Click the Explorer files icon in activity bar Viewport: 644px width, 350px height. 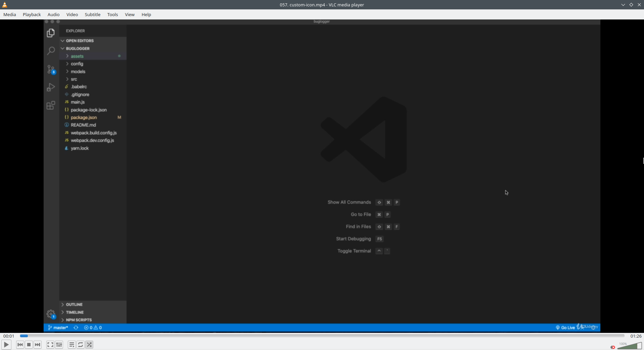(51, 33)
